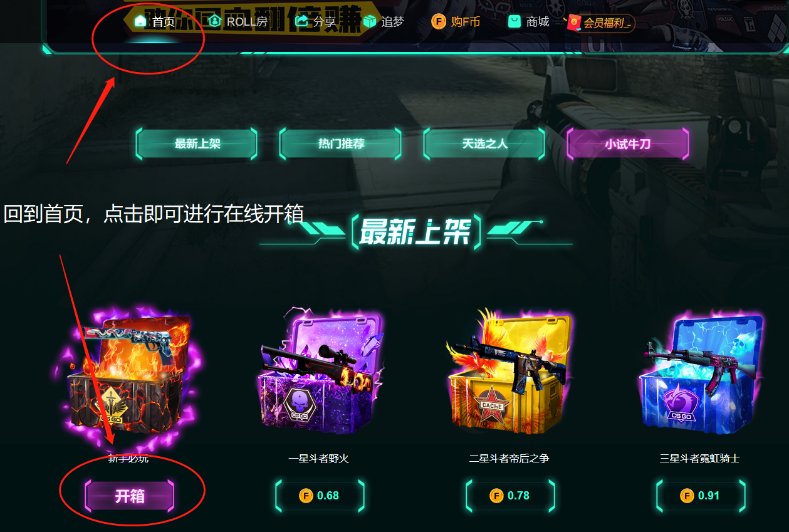This screenshot has height=532, width=789.
Task: Click the shop bag icon beside 商城
Action: click(x=515, y=21)
